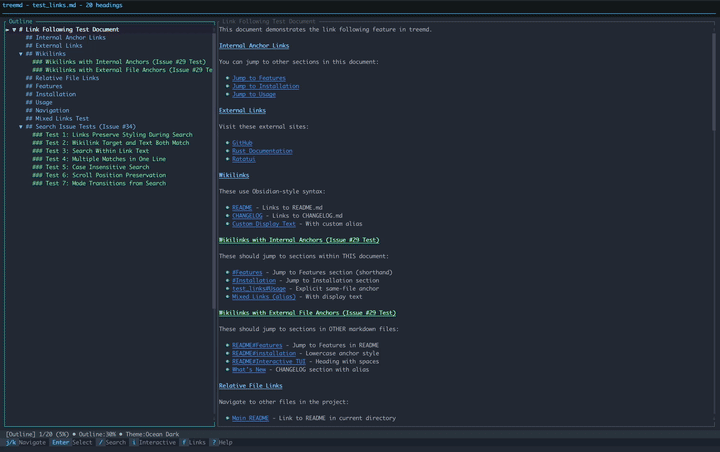Open the CHANGELOG wikilink

[247, 216]
